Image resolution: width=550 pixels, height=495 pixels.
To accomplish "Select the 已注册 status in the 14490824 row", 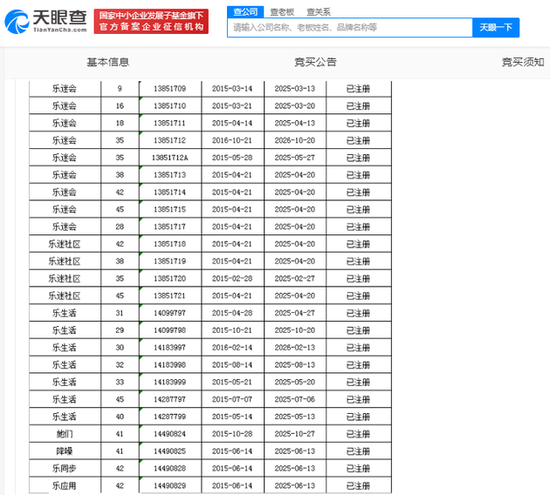I will (358, 434).
